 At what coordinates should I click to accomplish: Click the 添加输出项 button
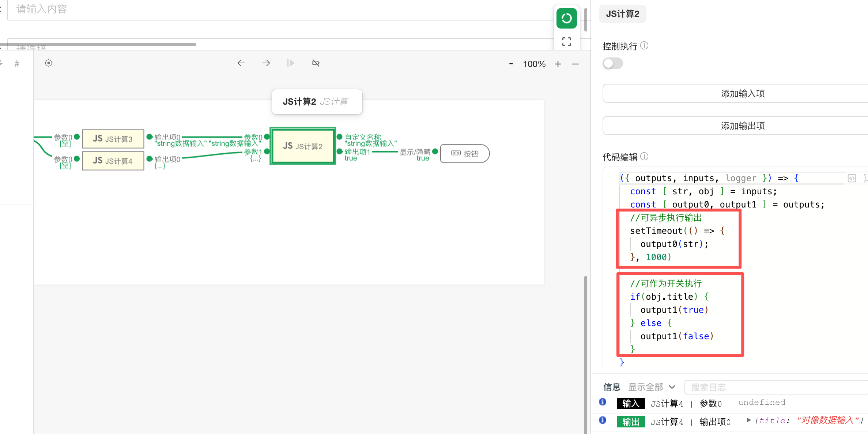(742, 126)
